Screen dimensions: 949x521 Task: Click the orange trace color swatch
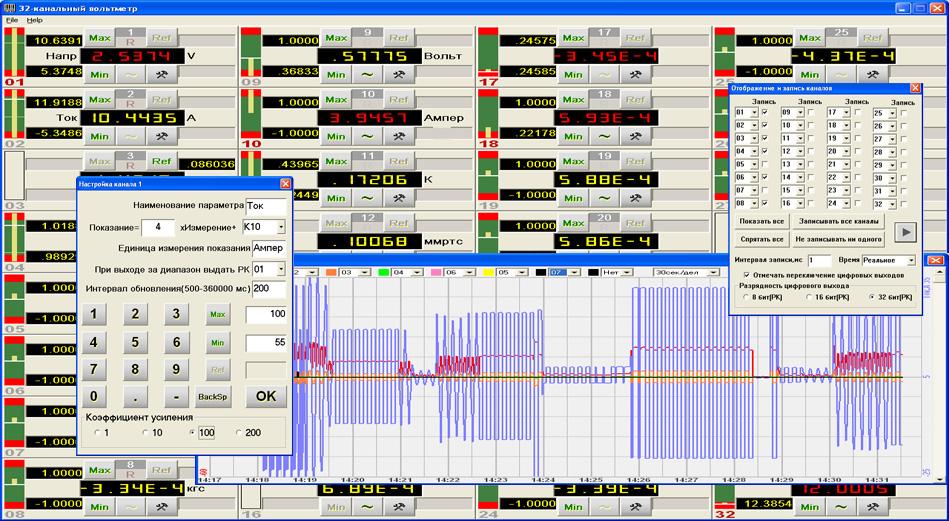(330, 273)
